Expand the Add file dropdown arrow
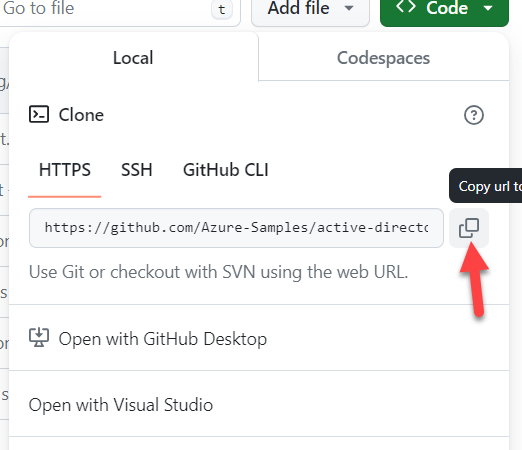Image resolution: width=522 pixels, height=450 pixels. tap(349, 8)
